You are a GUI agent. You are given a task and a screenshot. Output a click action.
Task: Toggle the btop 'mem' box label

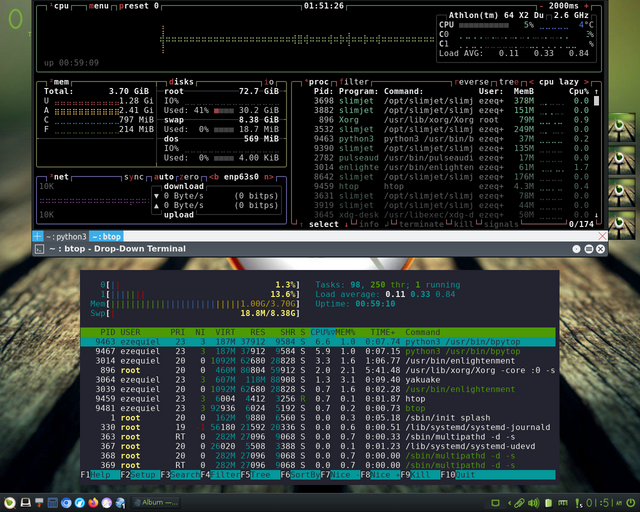59,82
